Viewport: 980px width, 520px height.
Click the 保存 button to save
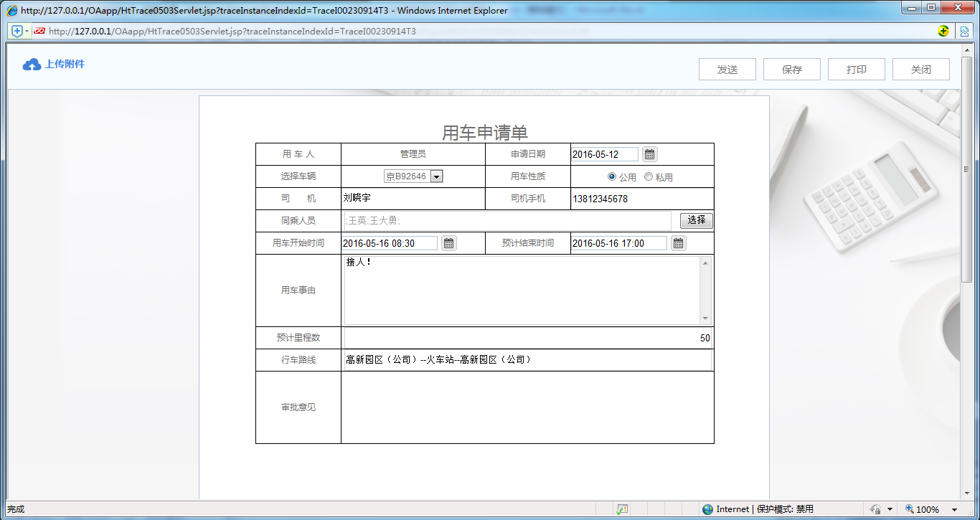click(x=791, y=69)
